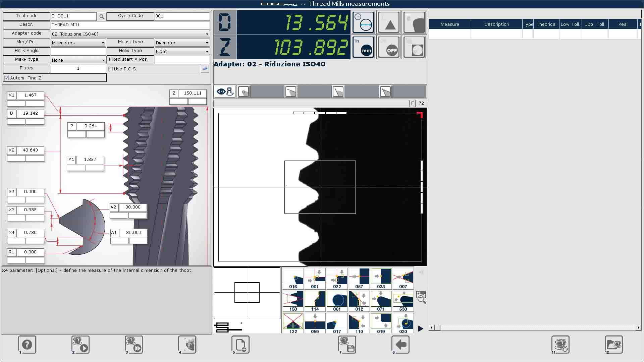Click the new document icon
The height and width of the screenshot is (362, 644).
point(240,345)
